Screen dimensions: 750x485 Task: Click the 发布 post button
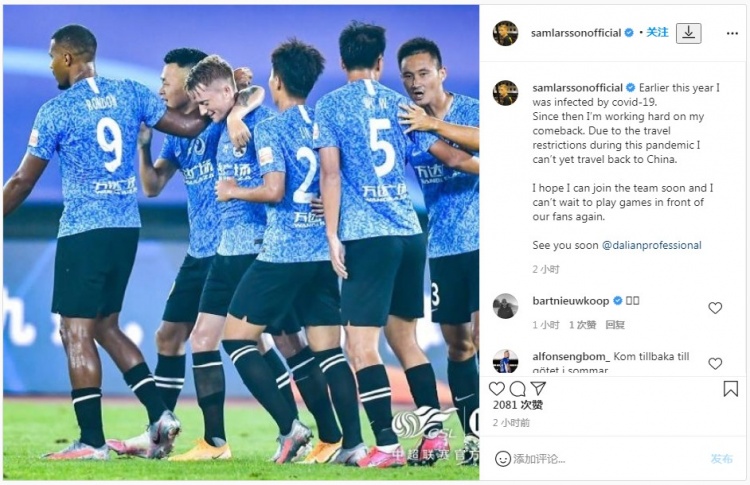tap(721, 459)
